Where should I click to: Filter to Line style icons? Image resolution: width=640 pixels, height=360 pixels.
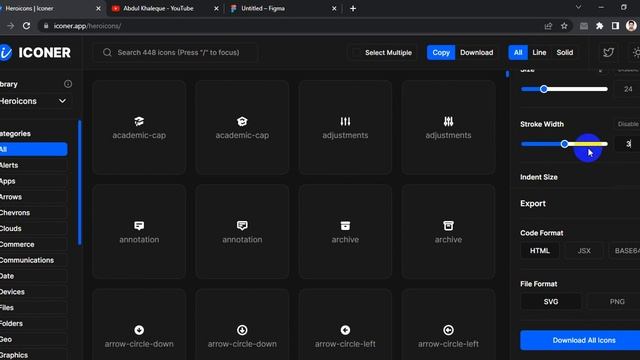tap(539, 52)
